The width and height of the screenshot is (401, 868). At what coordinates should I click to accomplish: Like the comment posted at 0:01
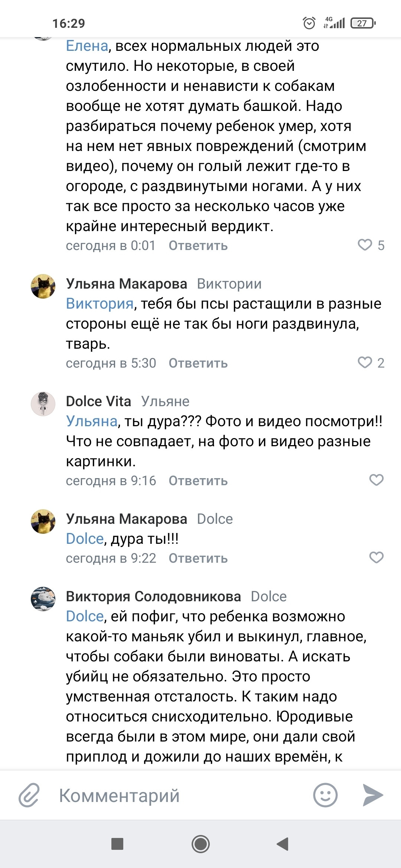pos(365,245)
